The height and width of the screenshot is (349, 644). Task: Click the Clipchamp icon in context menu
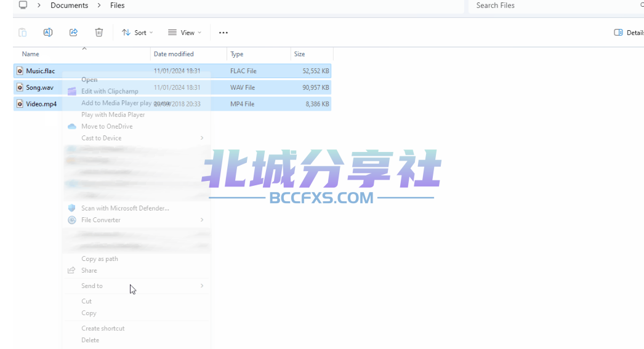click(72, 91)
